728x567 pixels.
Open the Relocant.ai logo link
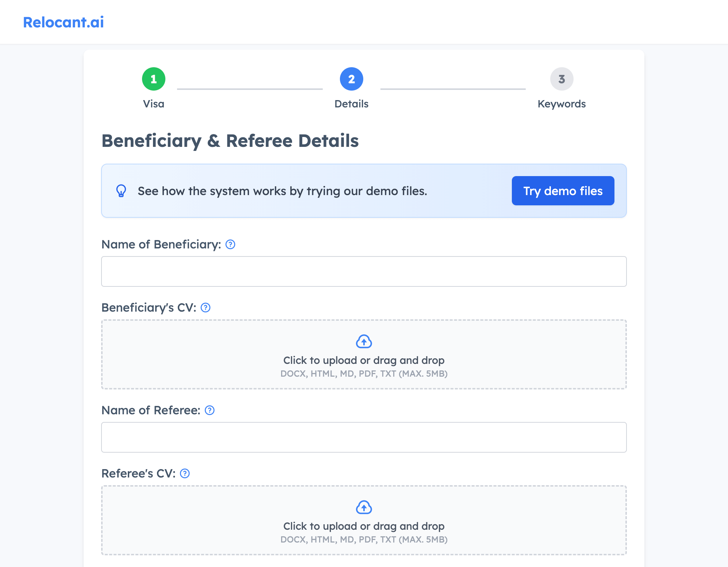point(64,22)
